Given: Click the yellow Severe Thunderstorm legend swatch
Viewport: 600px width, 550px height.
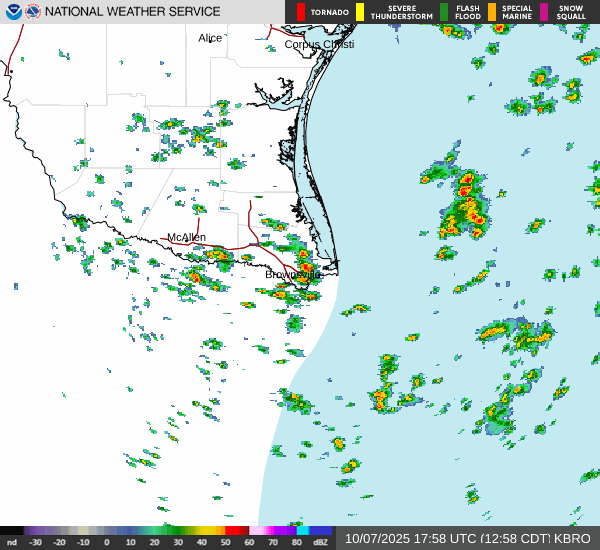Looking at the screenshot, I should click(360, 12).
